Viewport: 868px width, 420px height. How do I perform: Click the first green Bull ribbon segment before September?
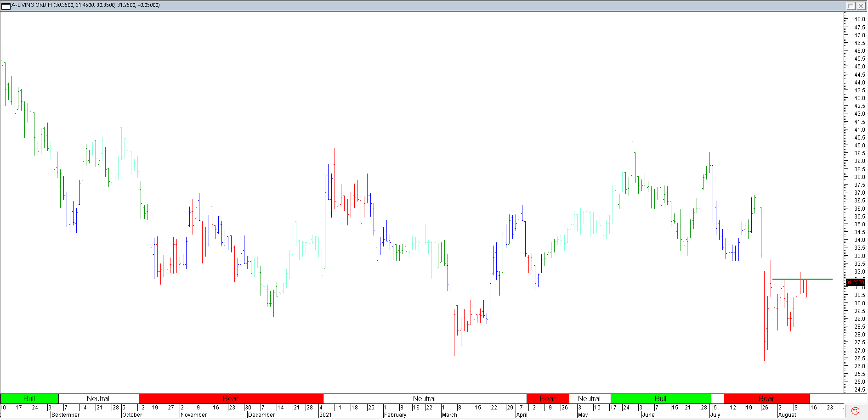point(29,398)
